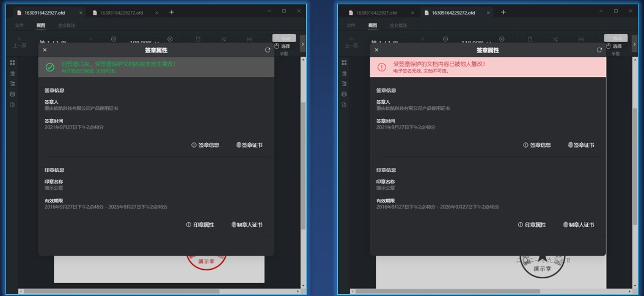This screenshot has height=296, width=644.
Task: Click gray 演示章 seal in right window document
Action: pyautogui.click(x=542, y=267)
